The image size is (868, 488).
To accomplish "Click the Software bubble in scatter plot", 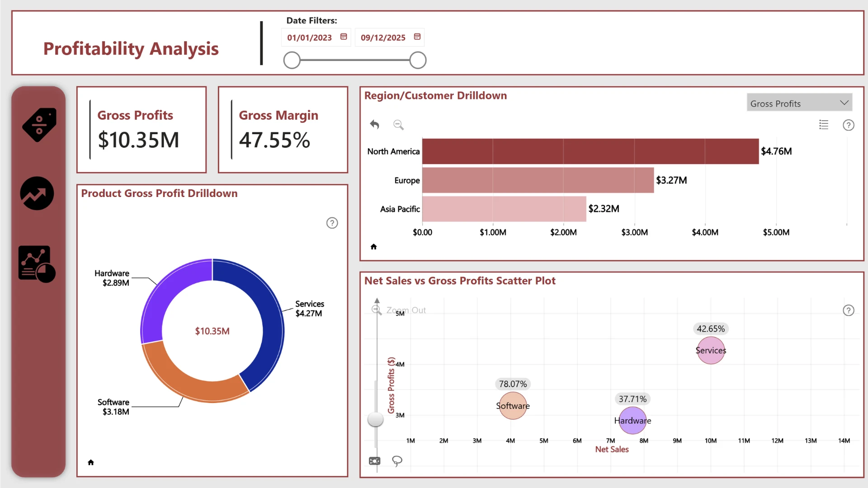I will [513, 406].
